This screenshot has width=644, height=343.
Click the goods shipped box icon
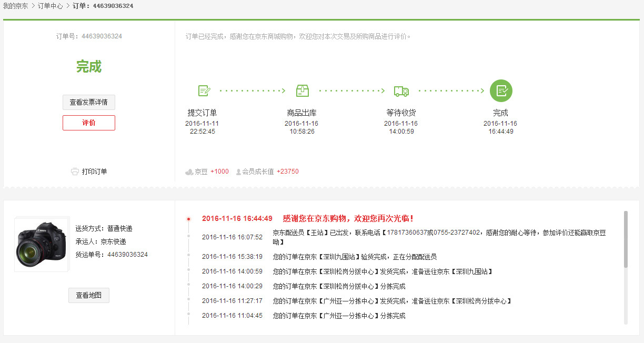[x=302, y=91]
